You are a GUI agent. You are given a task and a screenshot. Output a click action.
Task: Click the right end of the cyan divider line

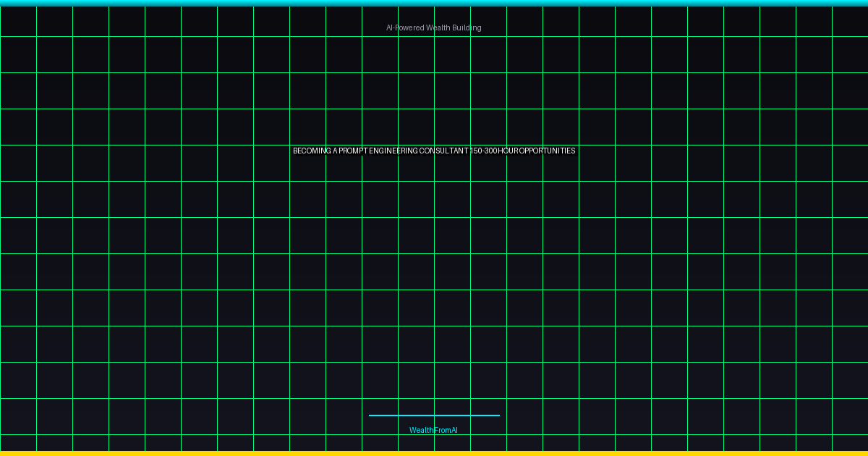[x=497, y=415]
